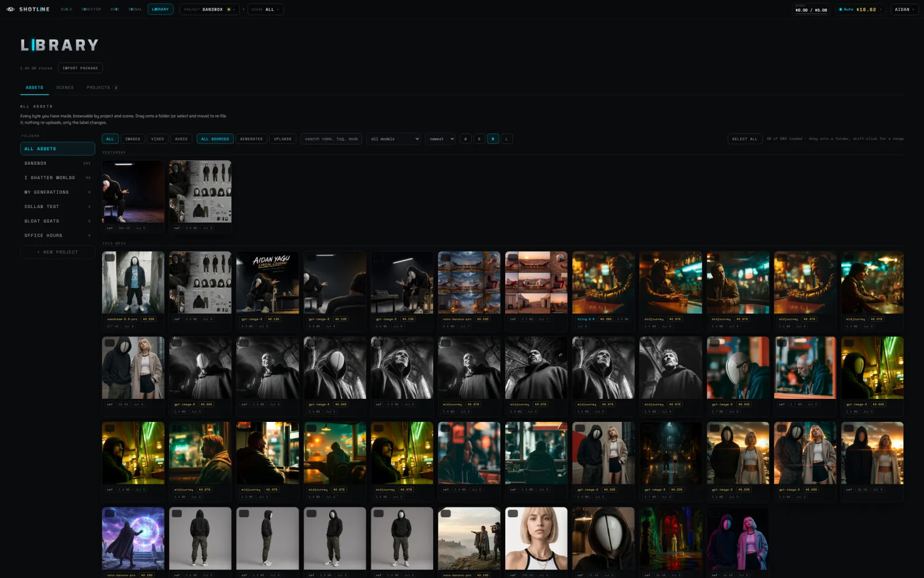Open the all models dropdown
Viewport: 924px width, 578px height.
(394, 139)
